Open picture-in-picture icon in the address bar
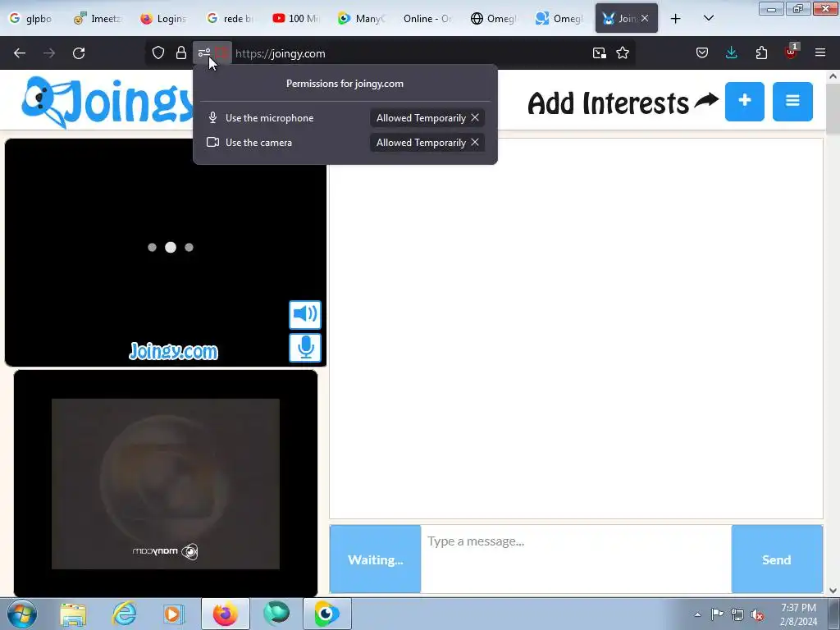The image size is (840, 630). (600, 52)
